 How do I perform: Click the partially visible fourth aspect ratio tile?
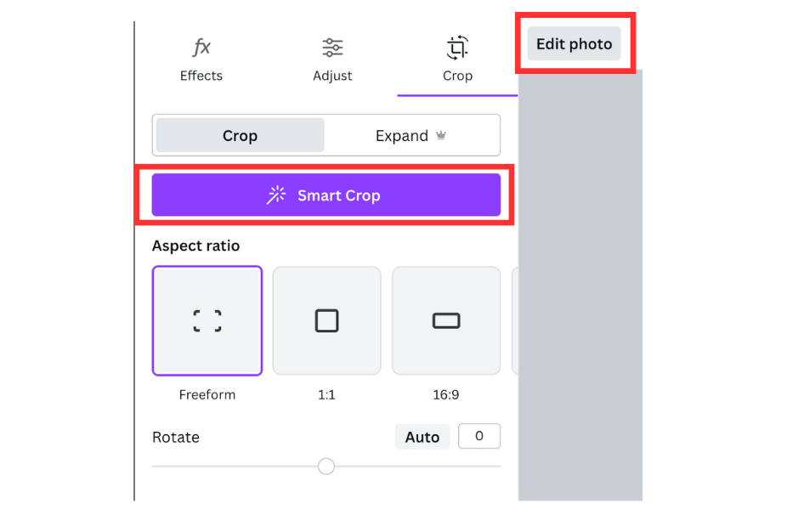coord(514,320)
